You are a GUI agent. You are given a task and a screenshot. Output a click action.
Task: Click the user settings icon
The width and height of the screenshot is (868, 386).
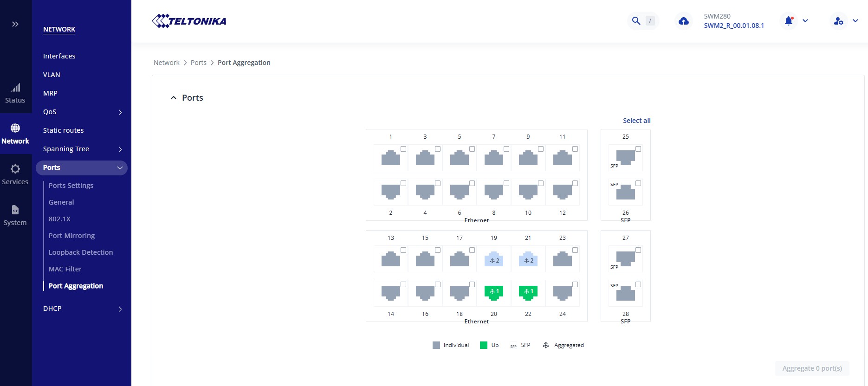coord(838,21)
